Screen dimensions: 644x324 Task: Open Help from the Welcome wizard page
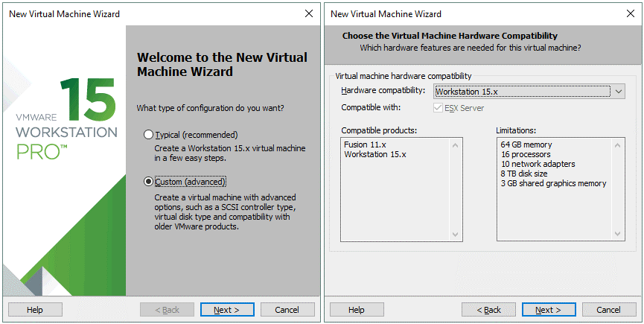coord(35,310)
